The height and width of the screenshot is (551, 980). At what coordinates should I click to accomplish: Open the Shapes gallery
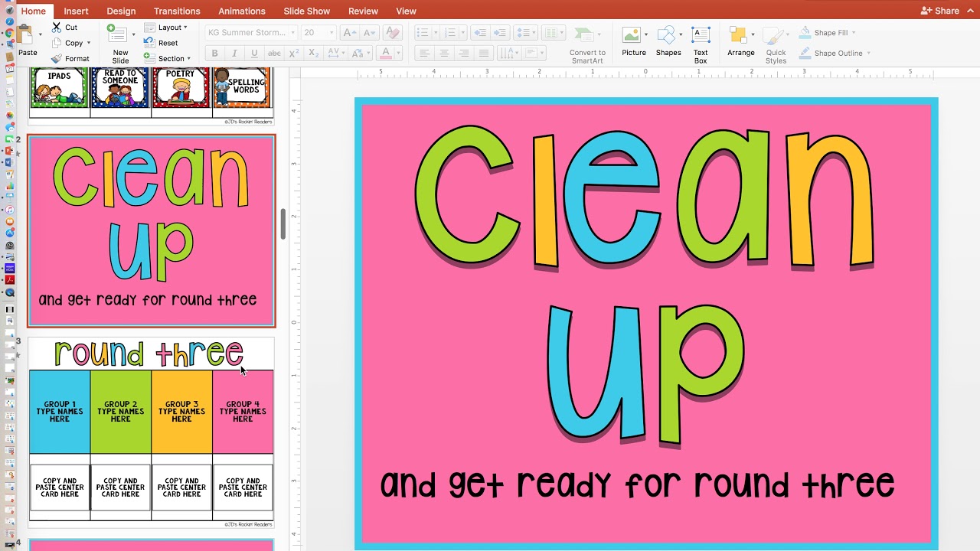[x=668, y=42]
